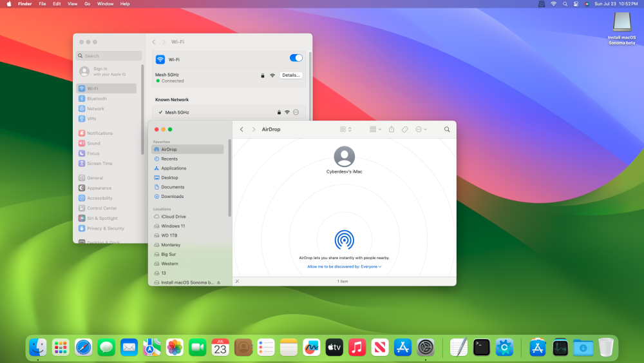Open more options for Mesh 5GHz known network
This screenshot has height=363, width=644.
pos(296,112)
